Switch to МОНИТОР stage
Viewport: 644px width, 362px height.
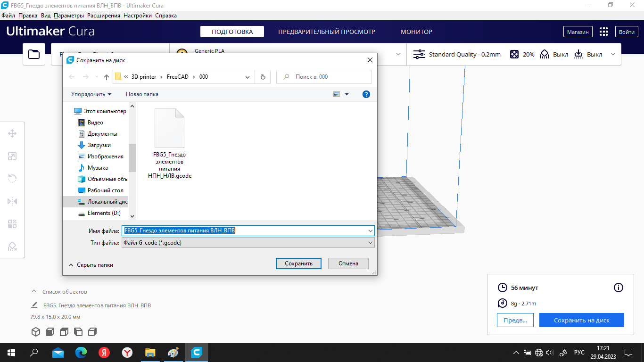(x=416, y=32)
